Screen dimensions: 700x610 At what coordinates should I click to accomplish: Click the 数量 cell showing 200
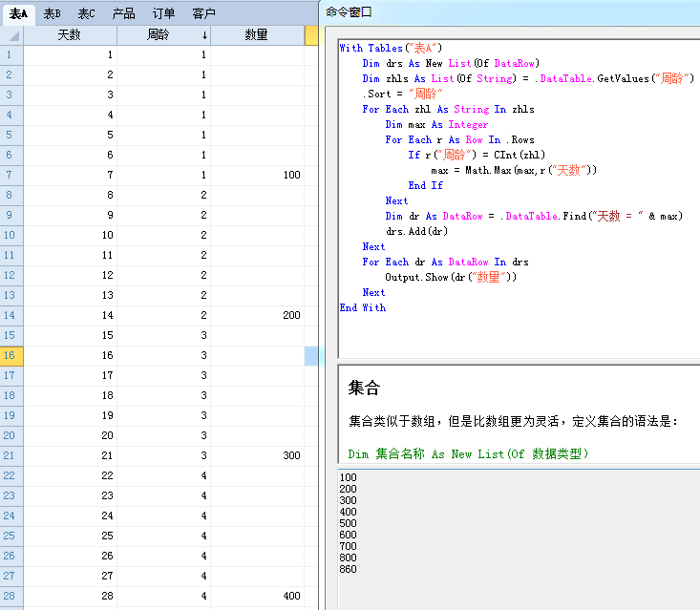(x=258, y=315)
